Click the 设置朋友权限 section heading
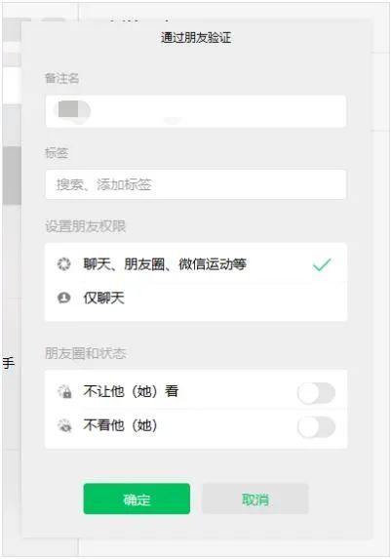 (86, 226)
